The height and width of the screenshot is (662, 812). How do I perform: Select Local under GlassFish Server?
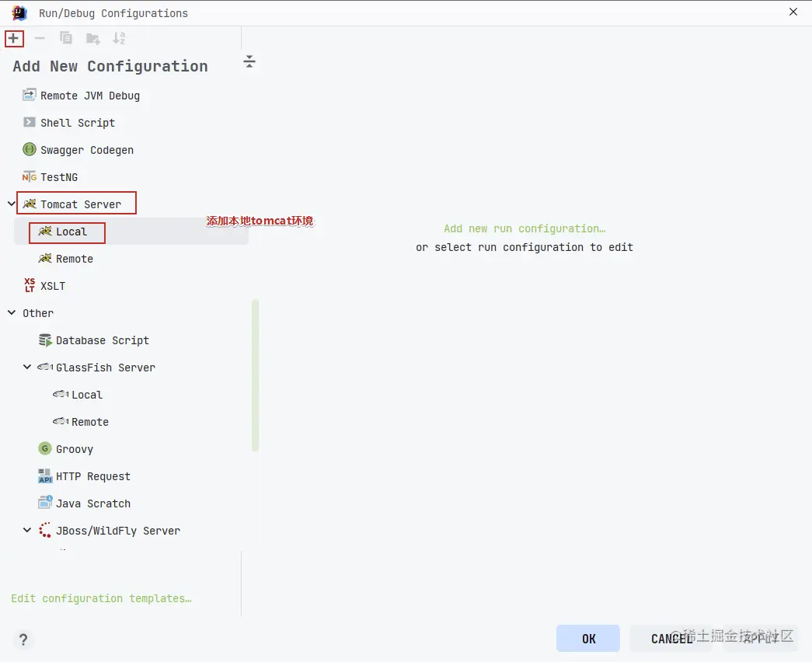coord(87,395)
